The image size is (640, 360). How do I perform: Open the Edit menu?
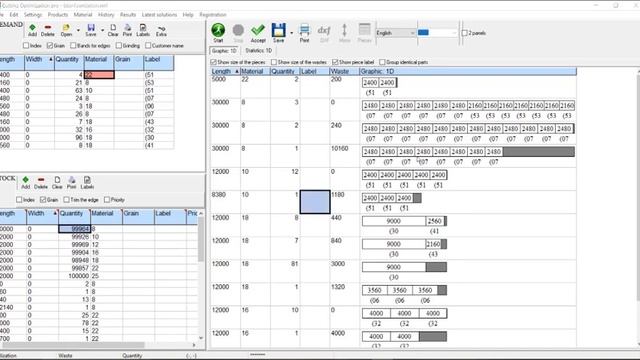[x=13, y=15]
